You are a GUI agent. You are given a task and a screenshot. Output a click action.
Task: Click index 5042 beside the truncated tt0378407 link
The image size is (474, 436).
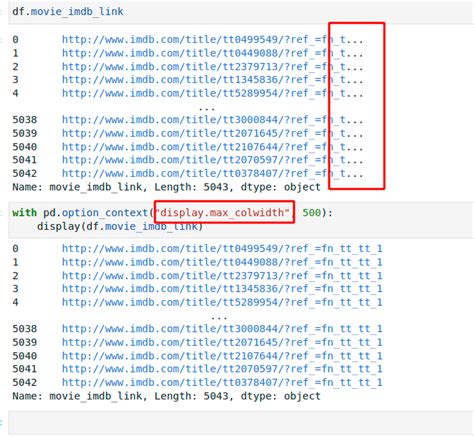[25, 173]
